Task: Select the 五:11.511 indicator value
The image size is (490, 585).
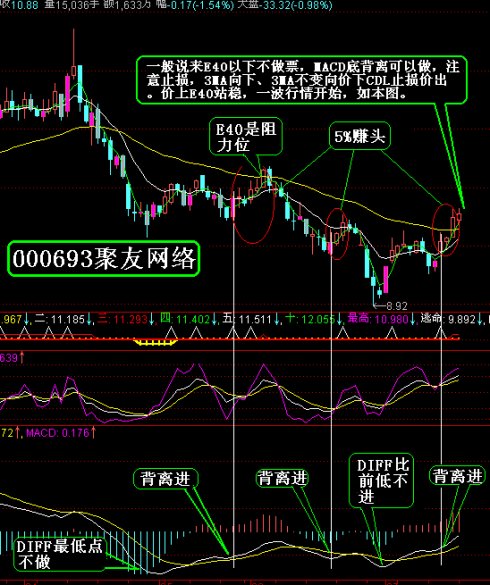Action: coord(247,319)
